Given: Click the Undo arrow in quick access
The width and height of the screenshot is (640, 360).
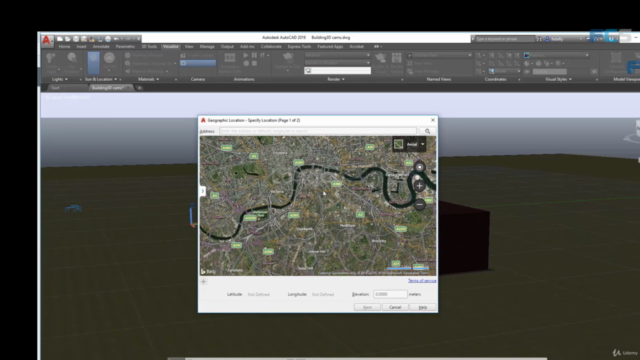Looking at the screenshot, I should [x=116, y=39].
